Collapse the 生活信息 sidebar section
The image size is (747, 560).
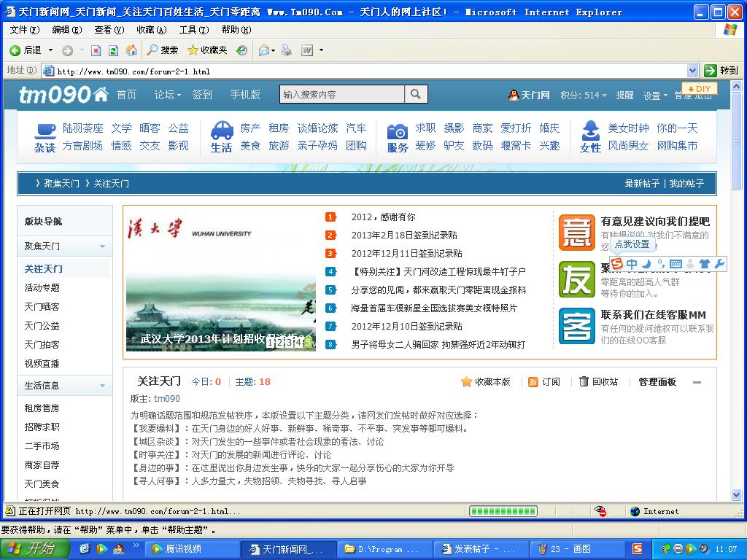[x=102, y=385]
